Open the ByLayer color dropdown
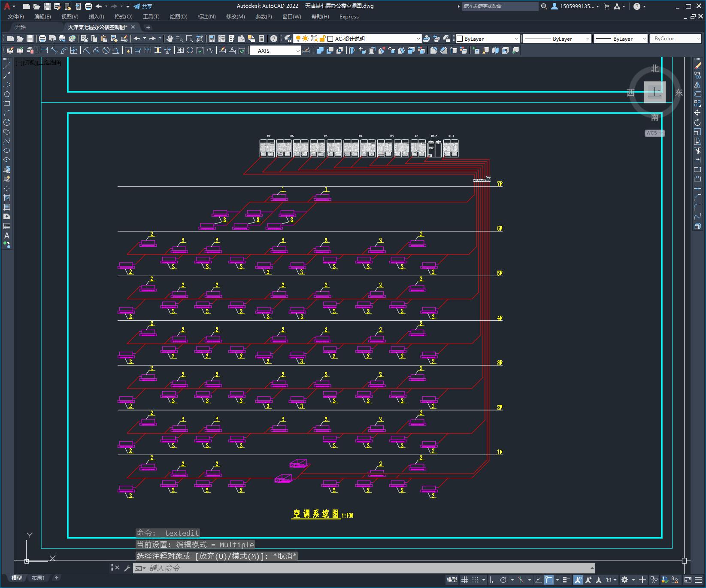Viewport: 706px width, 588px height. tap(488, 39)
